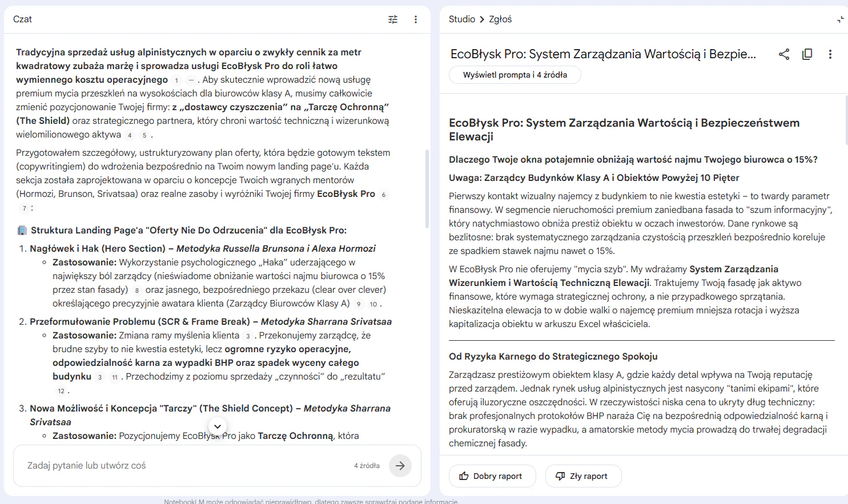Click heading 'Dlaczego Twoje okna potajemnie obniżają'
This screenshot has height=504, width=848.
pos(633,159)
